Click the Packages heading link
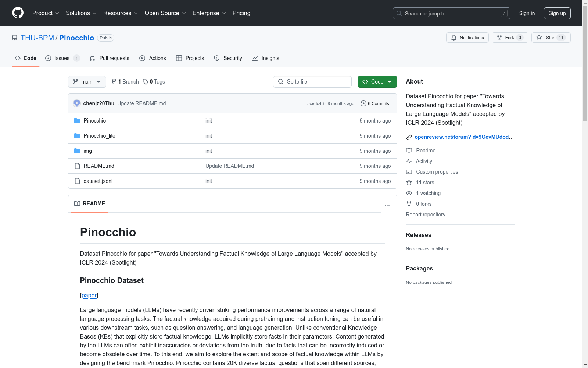Image resolution: width=588 pixels, height=368 pixels. [419, 268]
